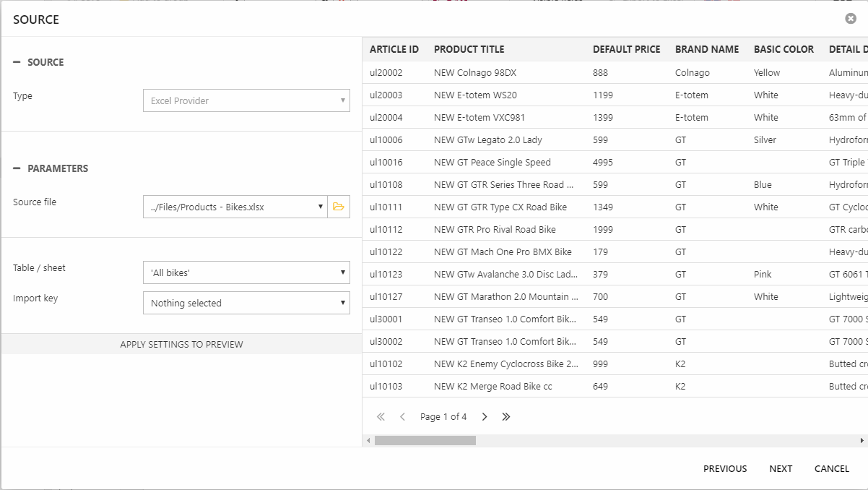Click Apply Settings to Preview button
This screenshot has width=868, height=490.
click(x=181, y=344)
